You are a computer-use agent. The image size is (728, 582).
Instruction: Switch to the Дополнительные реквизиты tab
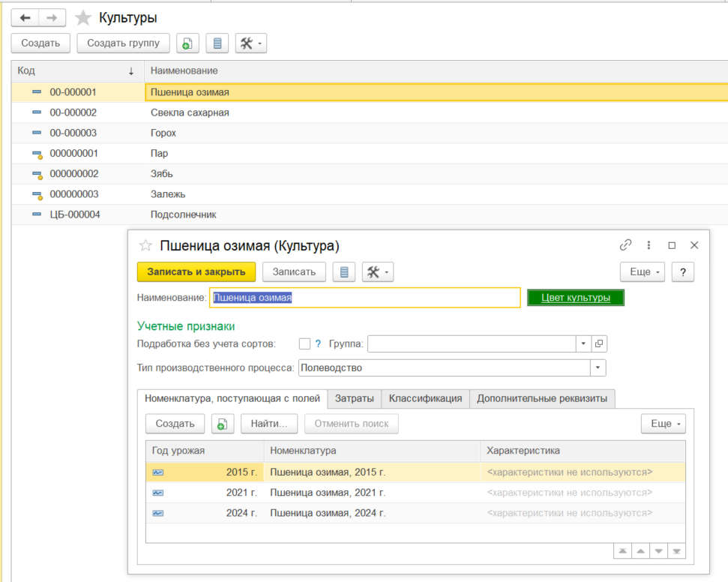(542, 398)
